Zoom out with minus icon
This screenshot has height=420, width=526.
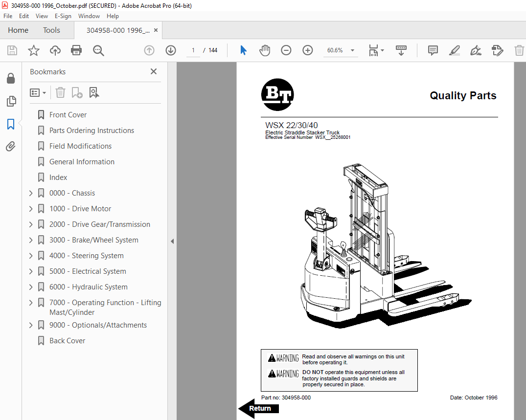click(286, 50)
